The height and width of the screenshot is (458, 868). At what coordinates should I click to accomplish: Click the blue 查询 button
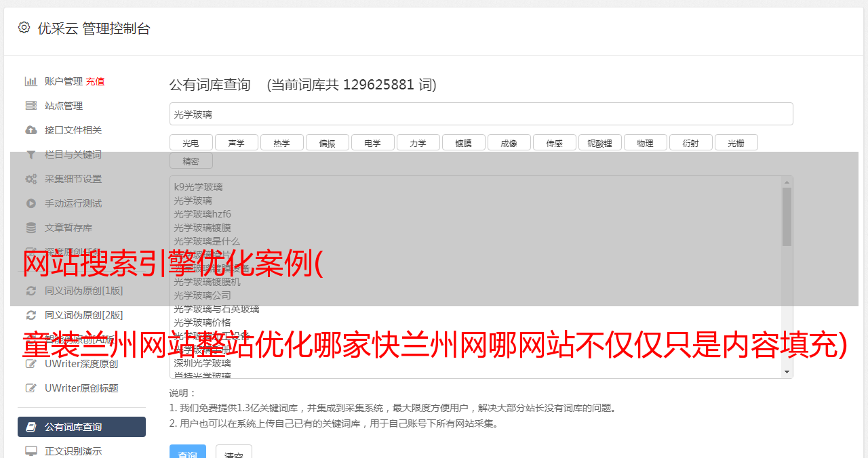click(187, 452)
